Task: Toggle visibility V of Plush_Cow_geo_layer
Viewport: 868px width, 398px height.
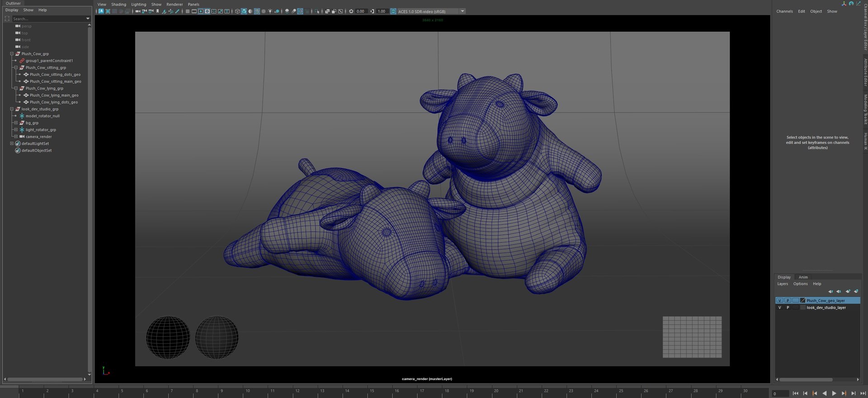Action: point(779,300)
